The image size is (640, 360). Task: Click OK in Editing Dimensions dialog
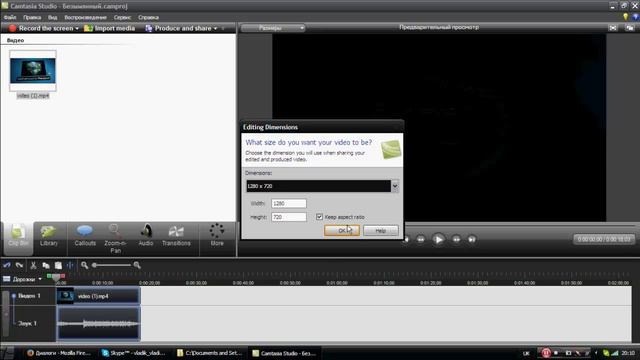click(x=342, y=231)
